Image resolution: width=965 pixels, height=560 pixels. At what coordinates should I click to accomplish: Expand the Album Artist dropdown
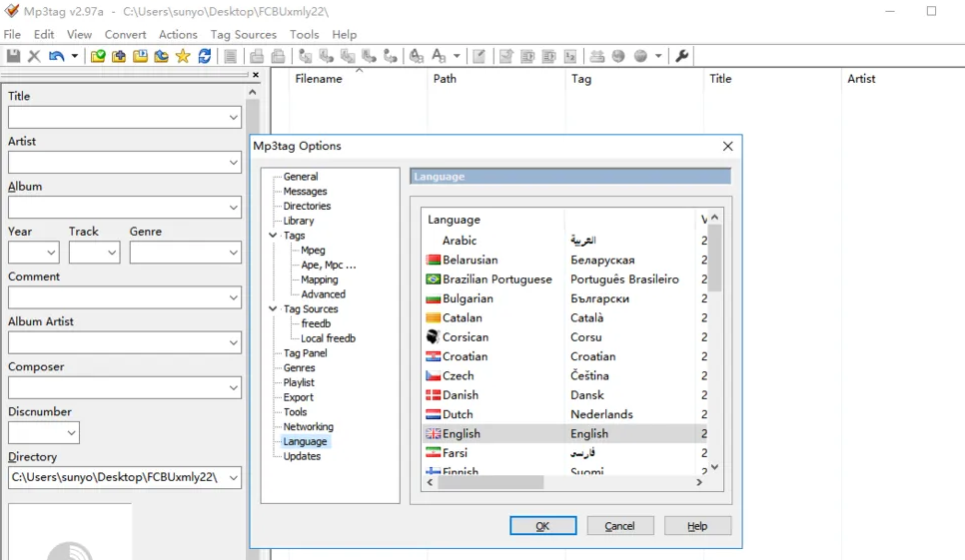(x=233, y=343)
